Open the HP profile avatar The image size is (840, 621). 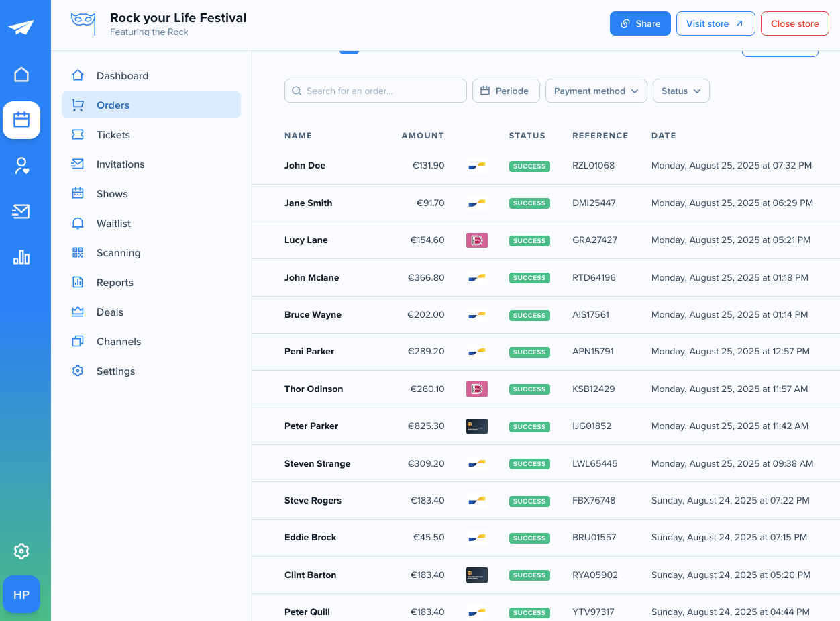point(21,594)
